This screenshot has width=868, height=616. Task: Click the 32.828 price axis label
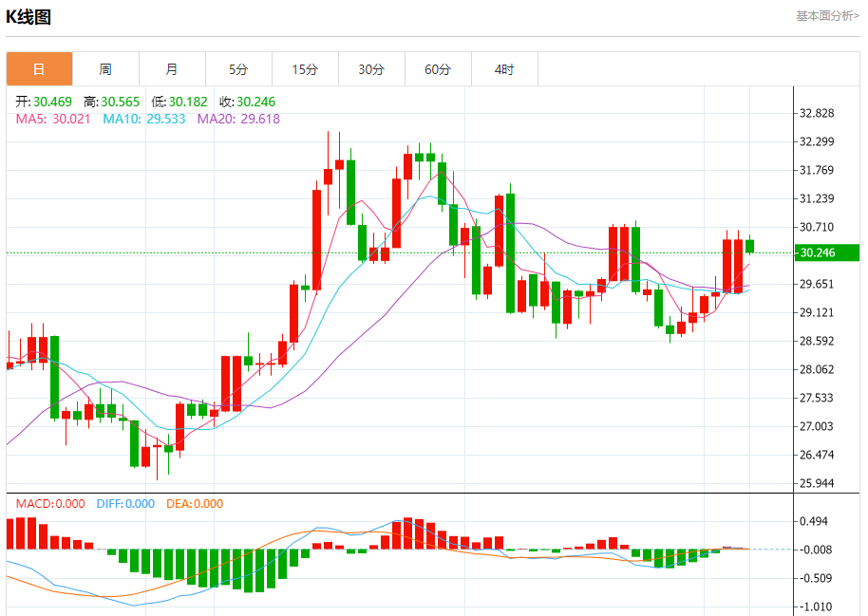pyautogui.click(x=817, y=114)
